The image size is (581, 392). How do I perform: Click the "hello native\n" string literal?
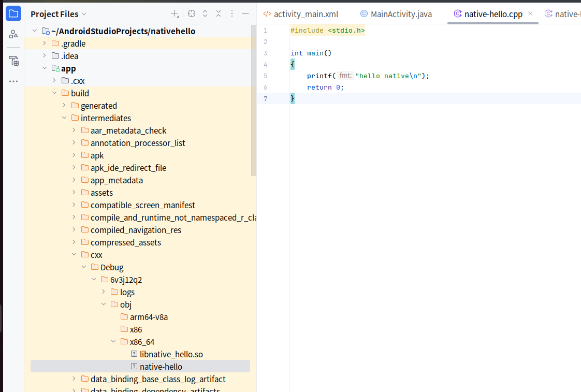tap(388, 76)
